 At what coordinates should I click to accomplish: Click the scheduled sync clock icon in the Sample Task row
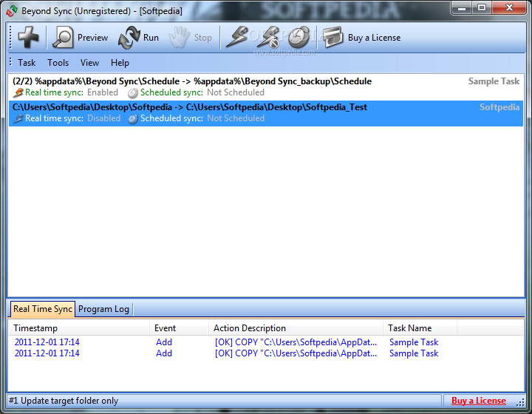(133, 92)
